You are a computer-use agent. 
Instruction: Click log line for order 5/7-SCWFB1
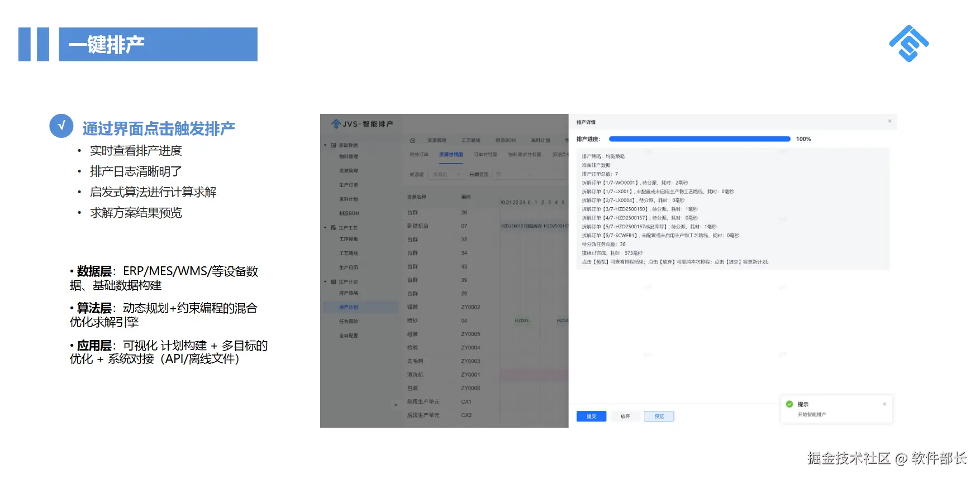[660, 236]
